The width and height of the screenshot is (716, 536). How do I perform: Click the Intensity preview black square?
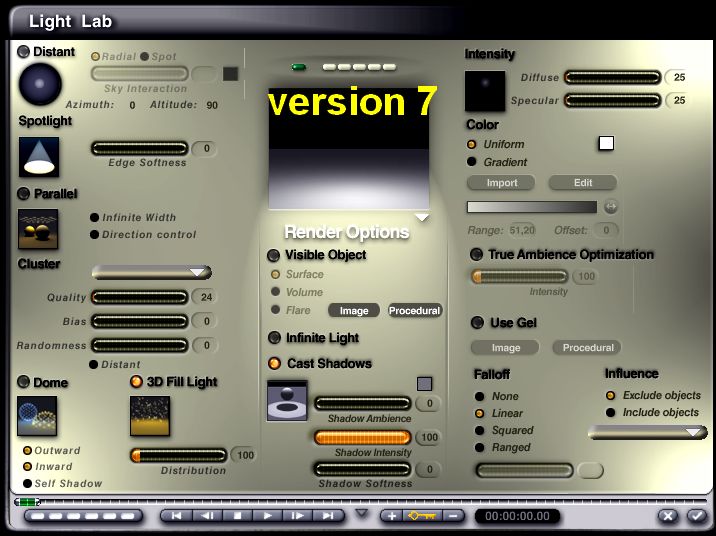pos(485,91)
